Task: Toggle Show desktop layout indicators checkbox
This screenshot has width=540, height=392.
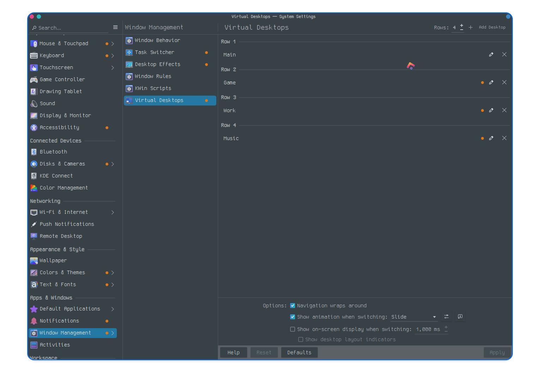Action: (x=301, y=339)
